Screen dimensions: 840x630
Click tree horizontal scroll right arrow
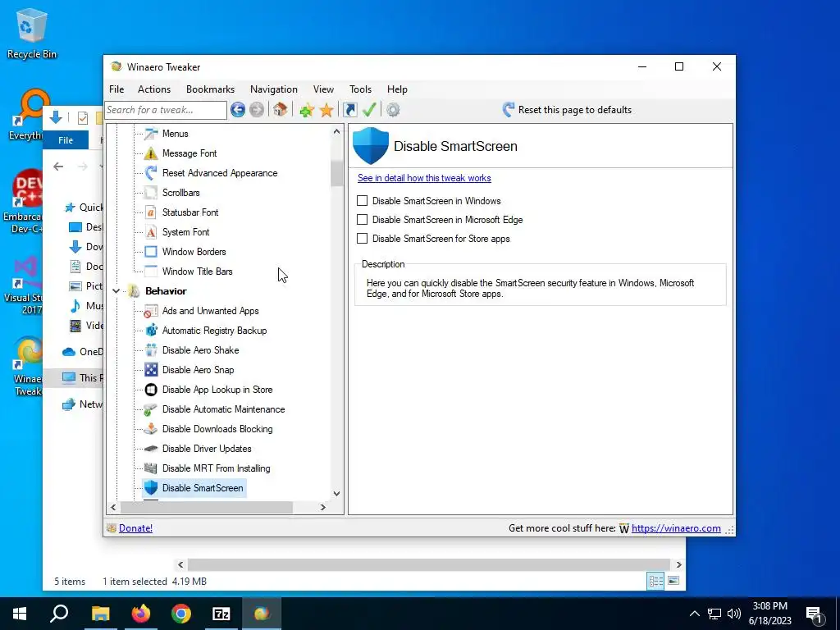click(322, 507)
